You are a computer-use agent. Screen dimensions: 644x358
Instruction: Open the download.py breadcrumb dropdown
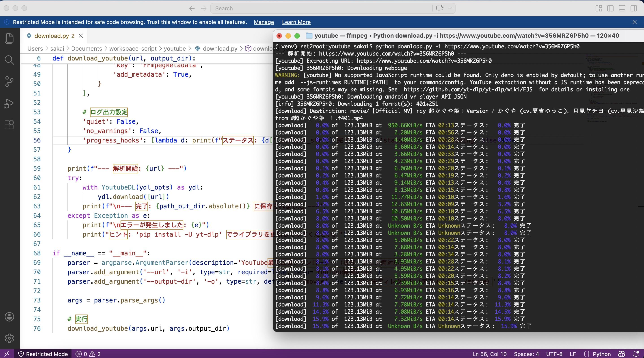pos(220,48)
